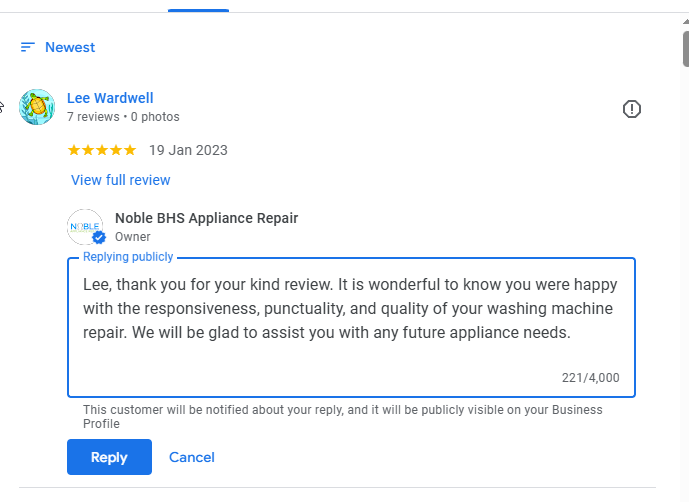689x502 pixels.
Task: Submit the response with Reply button
Action: [x=109, y=457]
